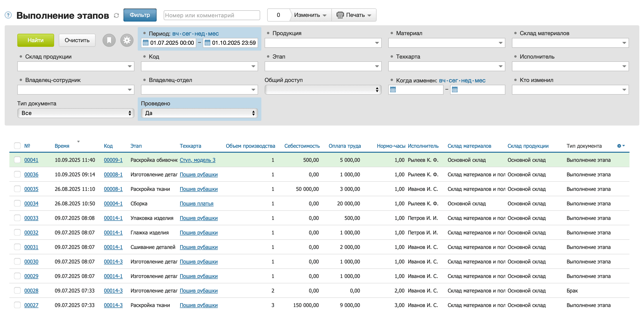
Task: Open the Проведено select with value Да
Action: pos(200,113)
